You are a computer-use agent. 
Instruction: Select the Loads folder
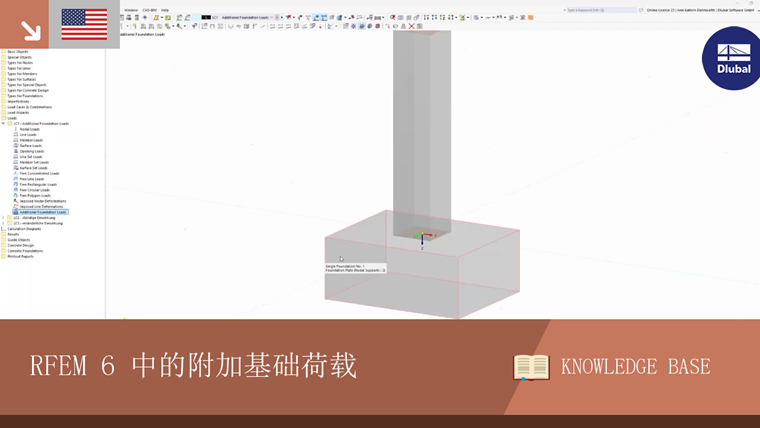click(x=10, y=118)
